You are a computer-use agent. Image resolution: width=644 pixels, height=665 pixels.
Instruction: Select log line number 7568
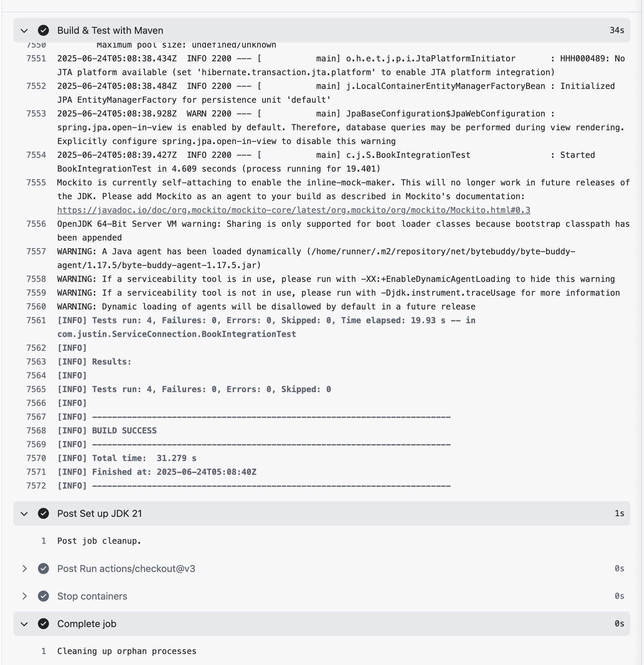[36, 431]
